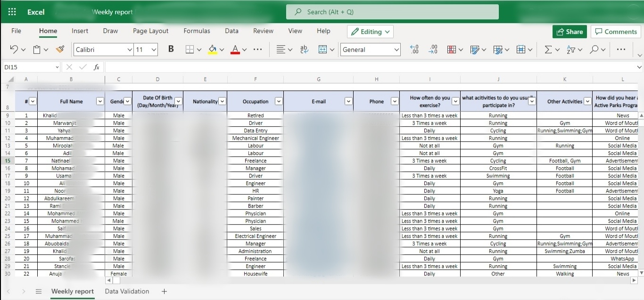Select cell with Mechanical Engineer
The width and height of the screenshot is (644, 300).
tap(255, 138)
